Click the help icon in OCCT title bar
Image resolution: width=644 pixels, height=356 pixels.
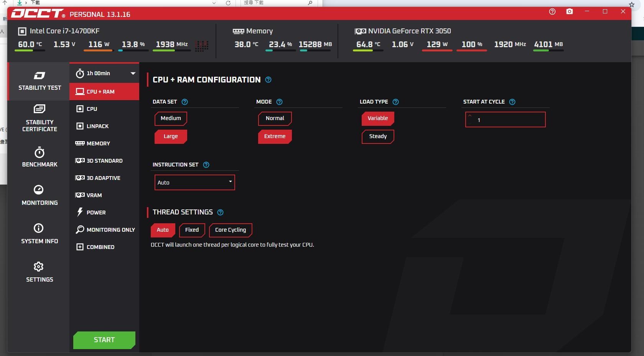coord(552,12)
